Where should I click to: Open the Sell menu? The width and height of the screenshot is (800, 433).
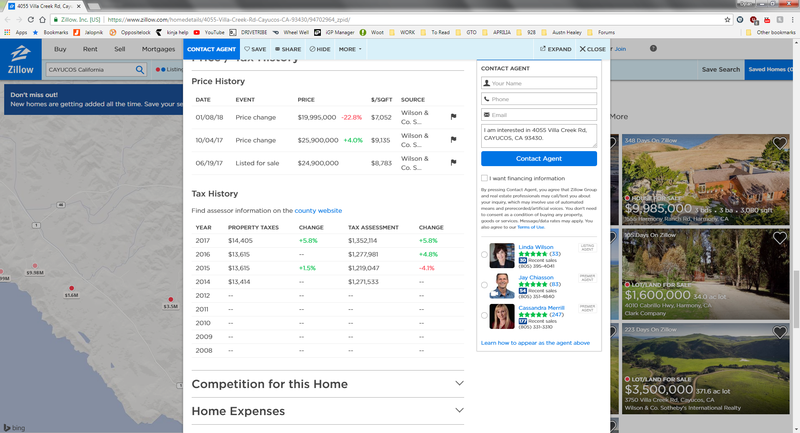[119, 49]
